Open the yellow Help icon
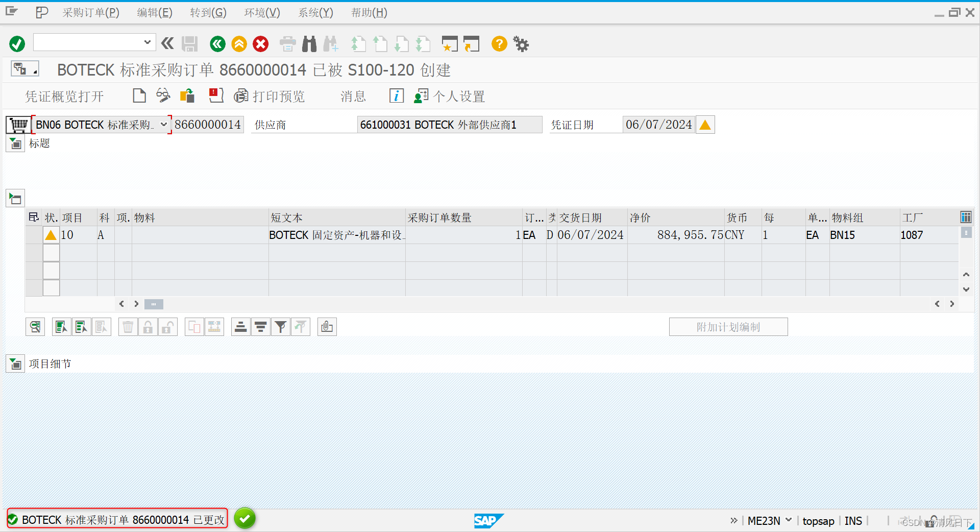This screenshot has height=532, width=980. [x=499, y=44]
